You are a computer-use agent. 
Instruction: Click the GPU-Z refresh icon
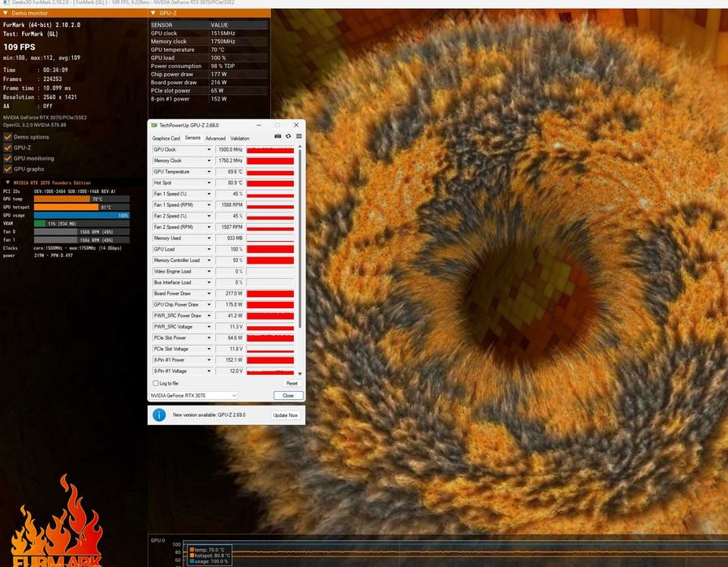[288, 136]
